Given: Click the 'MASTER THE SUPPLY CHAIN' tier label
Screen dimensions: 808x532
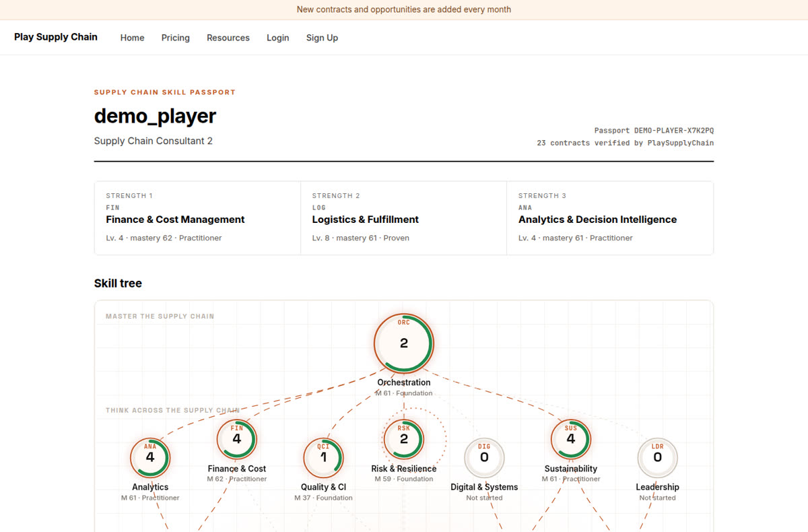Looking at the screenshot, I should (x=160, y=316).
